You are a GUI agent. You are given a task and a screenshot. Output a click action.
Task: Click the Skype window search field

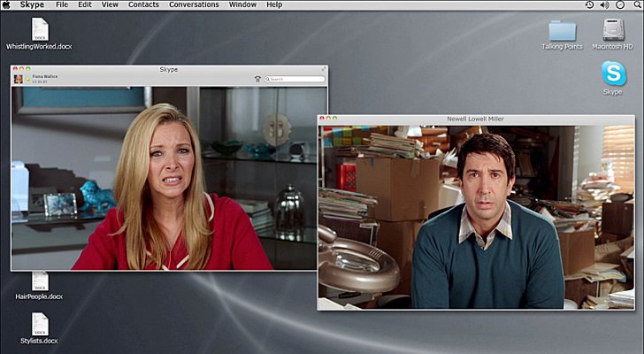[296, 79]
